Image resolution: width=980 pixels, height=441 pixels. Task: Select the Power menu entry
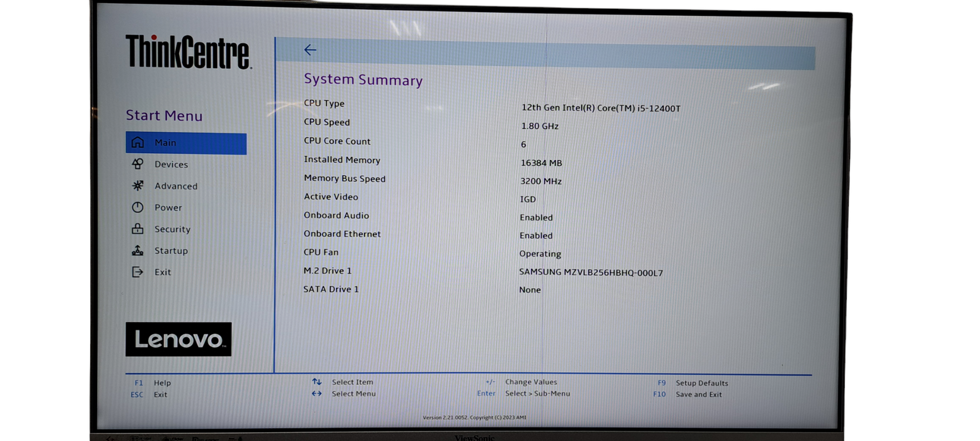click(168, 207)
